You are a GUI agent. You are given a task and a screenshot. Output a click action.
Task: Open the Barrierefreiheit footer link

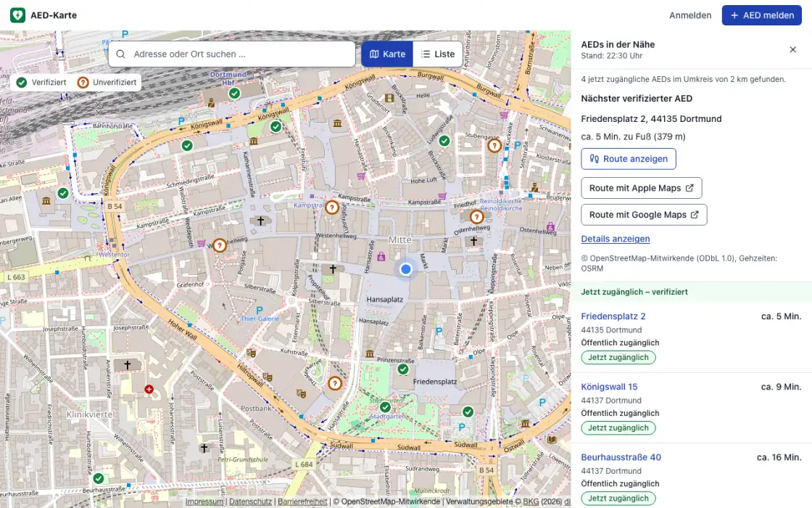(x=302, y=501)
